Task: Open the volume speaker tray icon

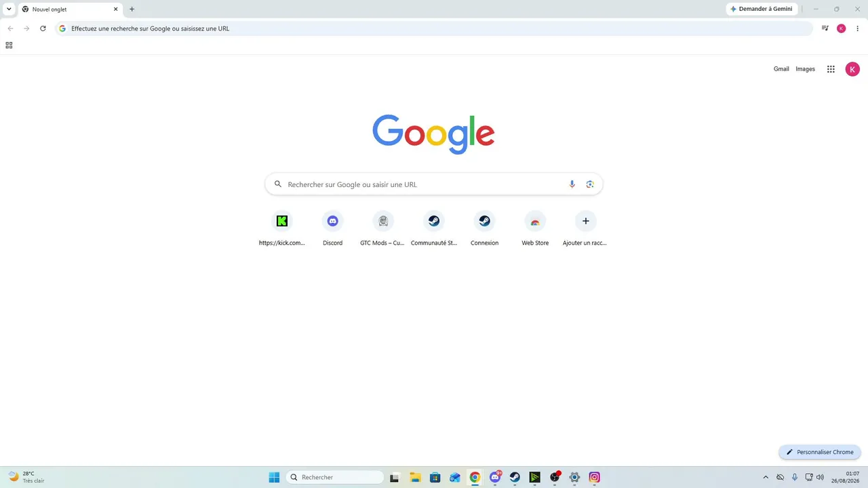Action: tap(820, 477)
